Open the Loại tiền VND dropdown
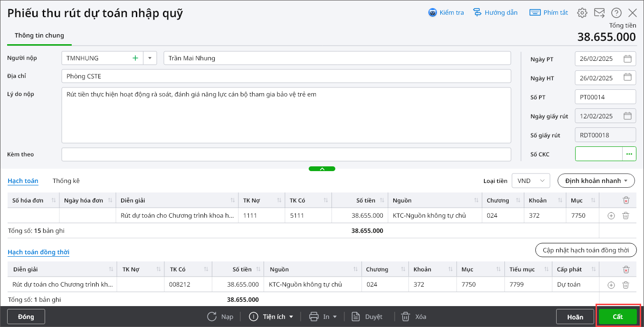Image resolution: width=644 pixels, height=327 pixels. (530, 181)
